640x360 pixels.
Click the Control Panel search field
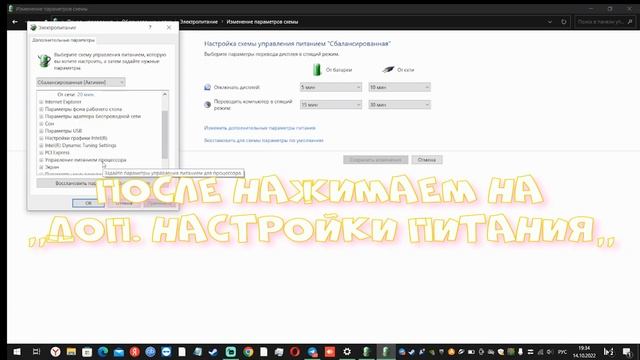[x=605, y=22]
